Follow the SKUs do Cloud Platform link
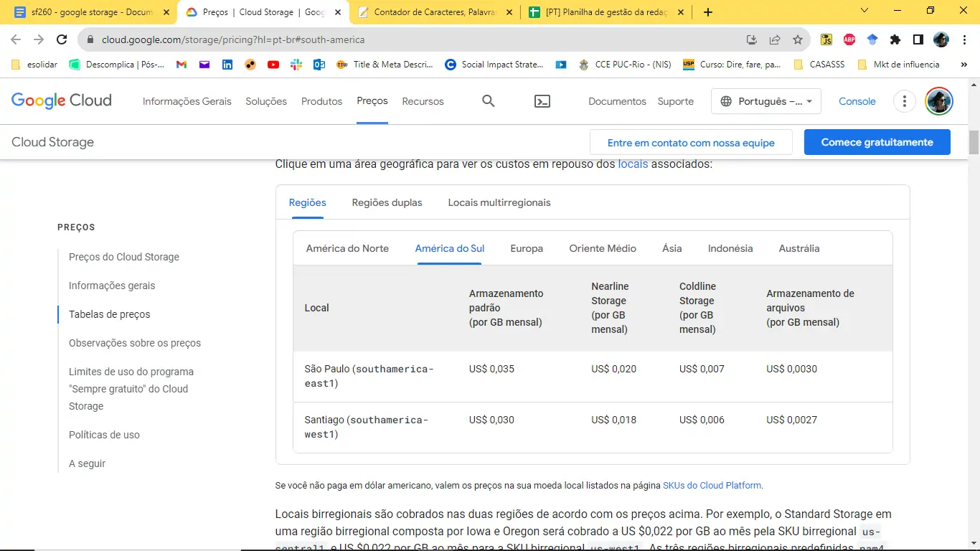Viewport: 980px width, 551px height. pyautogui.click(x=712, y=486)
